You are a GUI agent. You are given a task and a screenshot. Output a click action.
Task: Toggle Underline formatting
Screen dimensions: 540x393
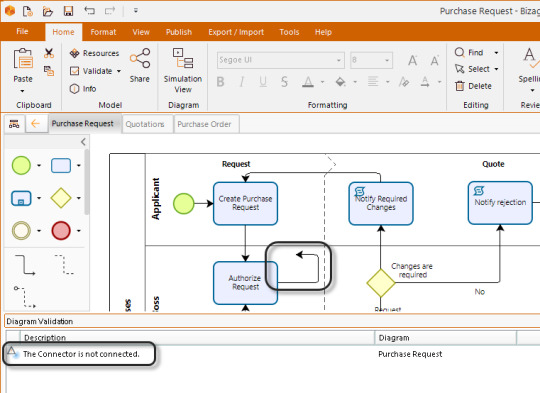point(263,82)
